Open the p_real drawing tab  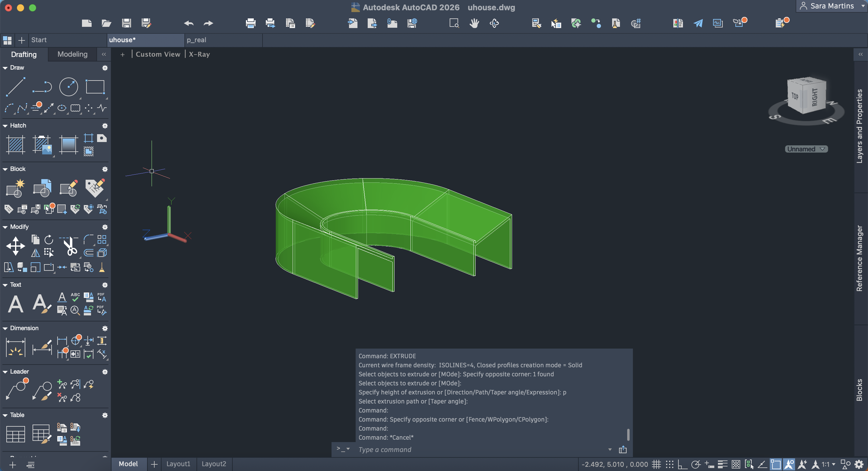coord(197,40)
